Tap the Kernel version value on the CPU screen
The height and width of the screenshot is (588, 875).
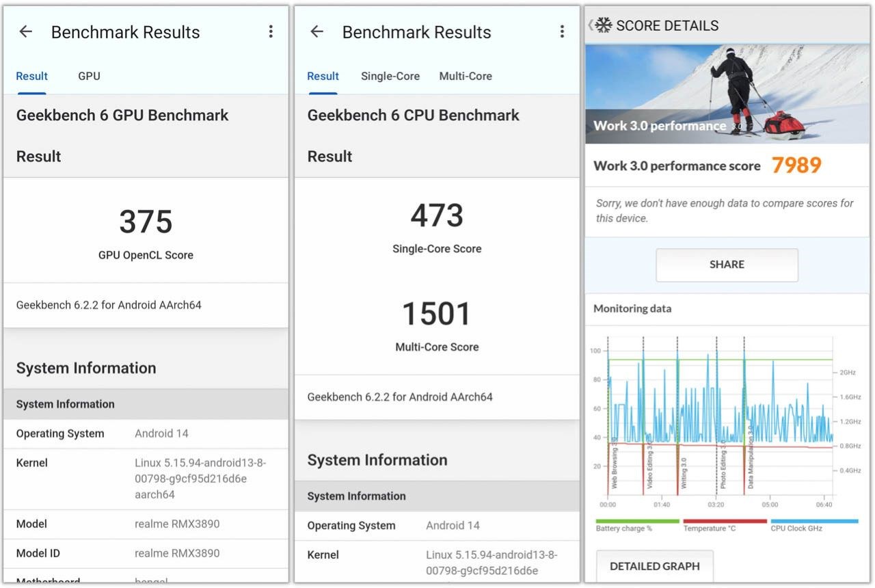coord(492,563)
